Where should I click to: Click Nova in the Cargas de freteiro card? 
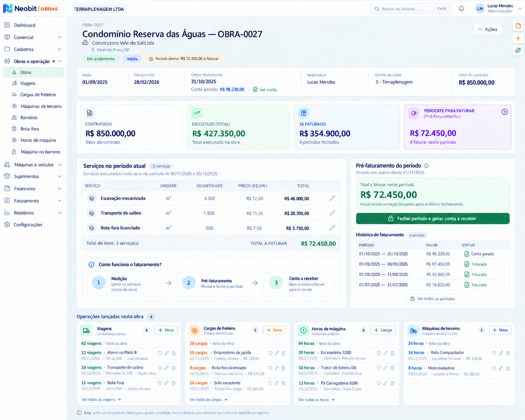(274, 330)
